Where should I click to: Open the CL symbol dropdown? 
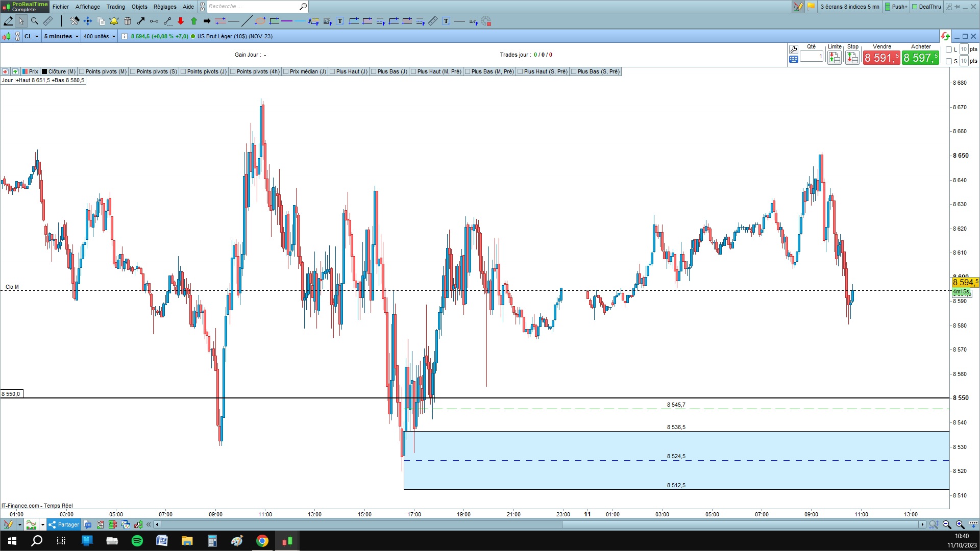[x=32, y=36]
